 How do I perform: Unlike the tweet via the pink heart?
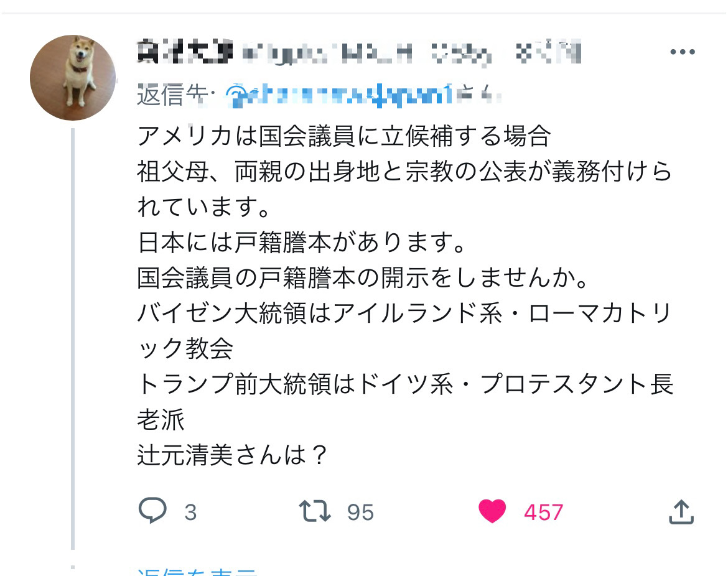(x=492, y=511)
